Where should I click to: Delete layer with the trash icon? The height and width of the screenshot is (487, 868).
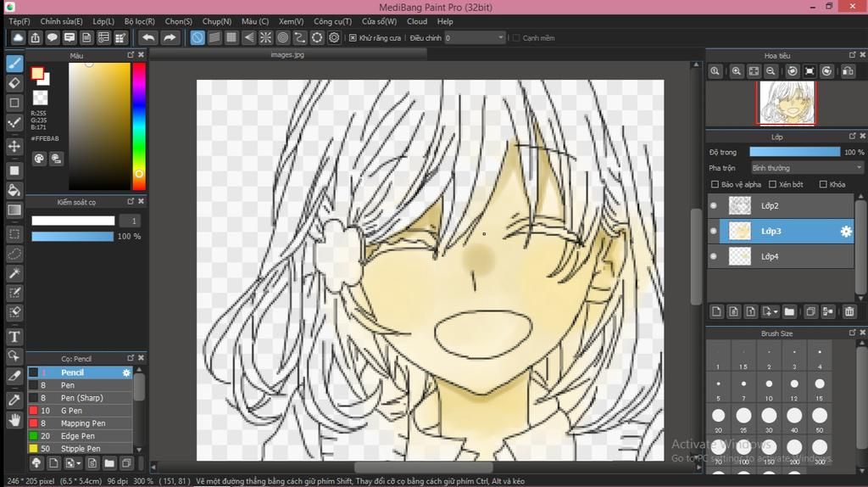[849, 311]
